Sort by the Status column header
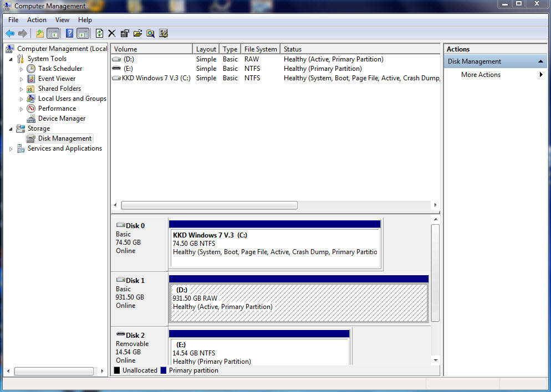Image resolution: width=551 pixels, height=392 pixels. click(360, 49)
